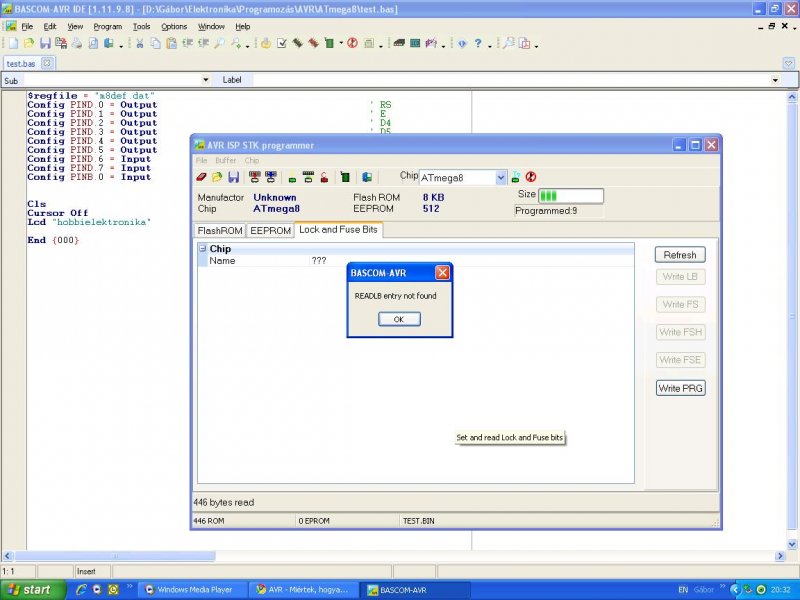This screenshot has height=600, width=800.
Task: Open the IDE View menu
Action: point(75,27)
